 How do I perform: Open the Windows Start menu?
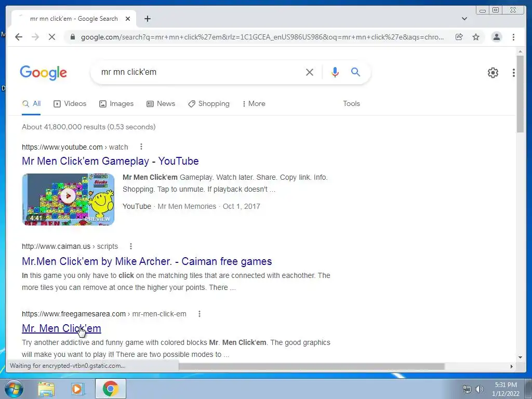(x=14, y=389)
